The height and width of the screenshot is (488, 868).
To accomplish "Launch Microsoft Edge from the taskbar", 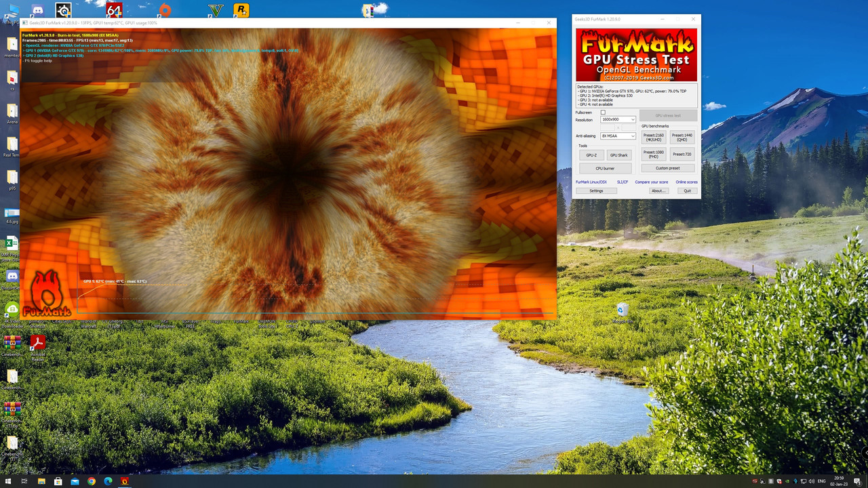I will click(x=108, y=481).
